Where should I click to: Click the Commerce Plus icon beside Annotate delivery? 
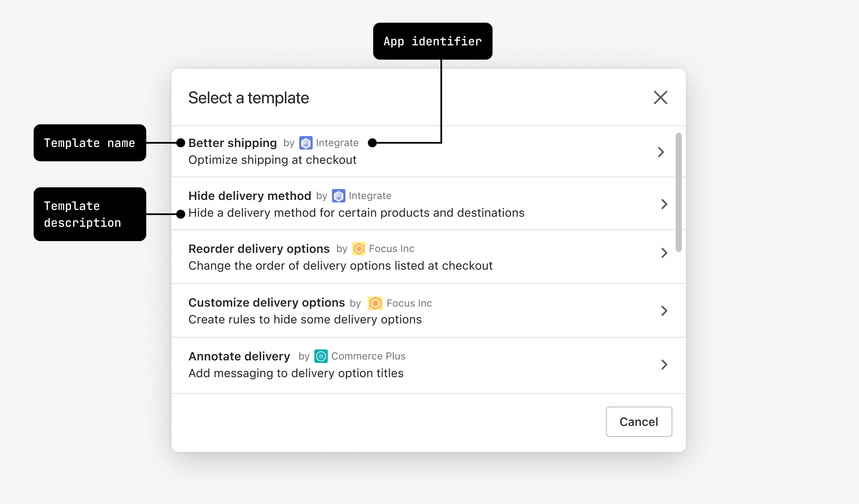coord(321,356)
